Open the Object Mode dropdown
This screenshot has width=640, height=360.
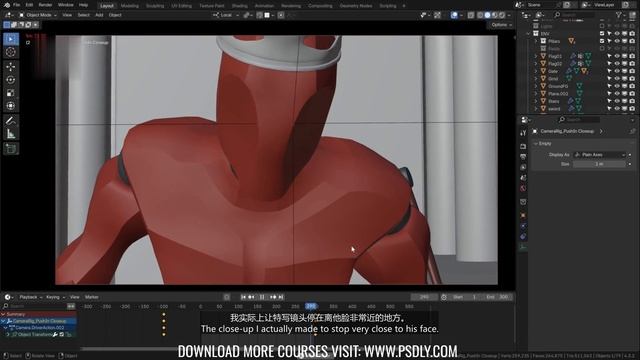click(38, 15)
